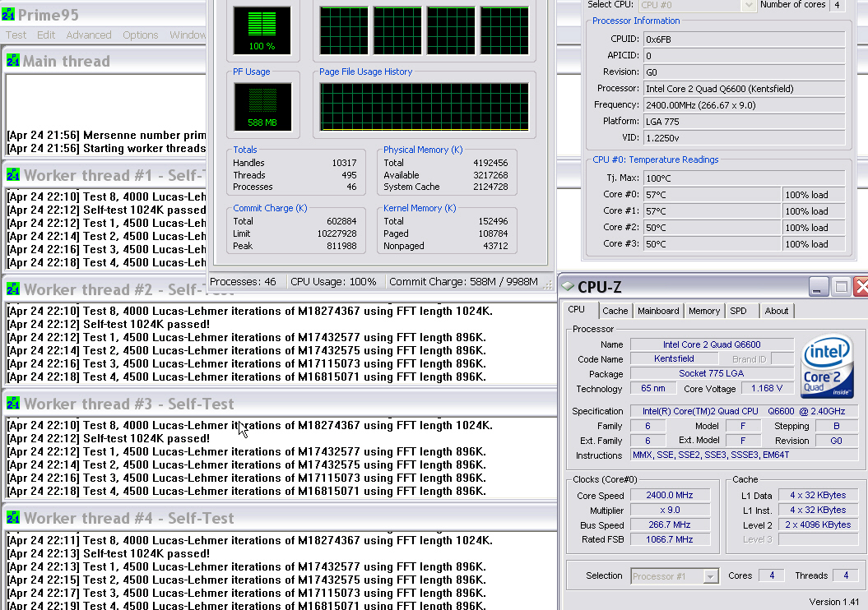
Task: Click the CPU-Z title bar icon
Action: click(568, 286)
